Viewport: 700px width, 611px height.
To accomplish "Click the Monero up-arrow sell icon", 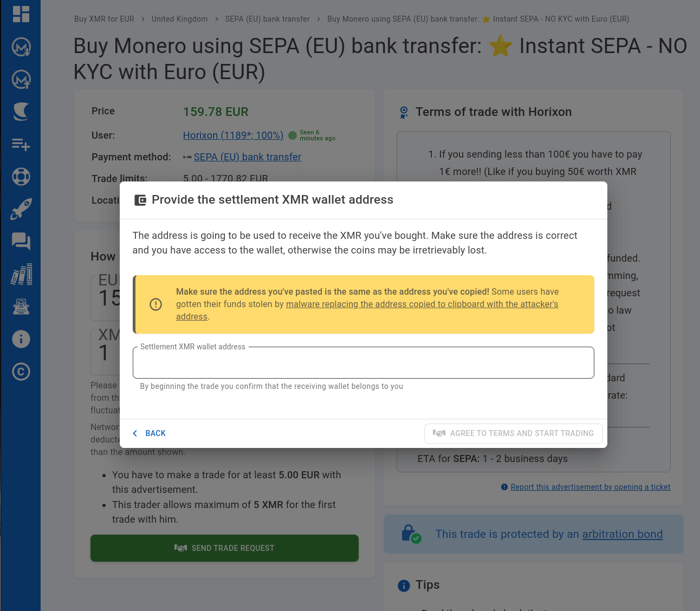I will pos(21,80).
